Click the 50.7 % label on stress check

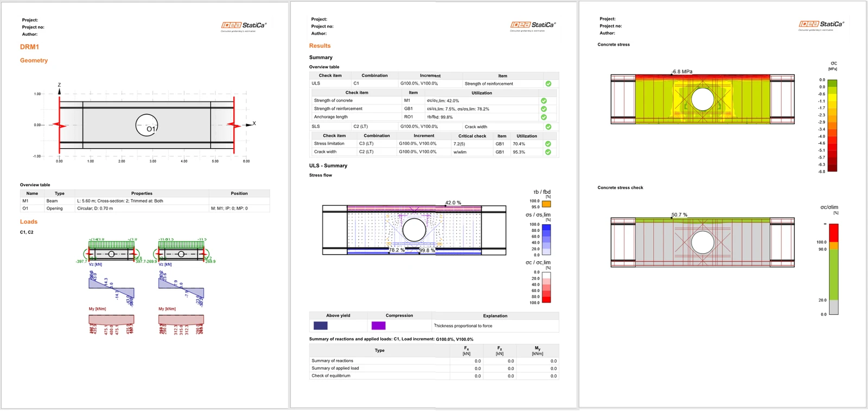[x=679, y=214]
